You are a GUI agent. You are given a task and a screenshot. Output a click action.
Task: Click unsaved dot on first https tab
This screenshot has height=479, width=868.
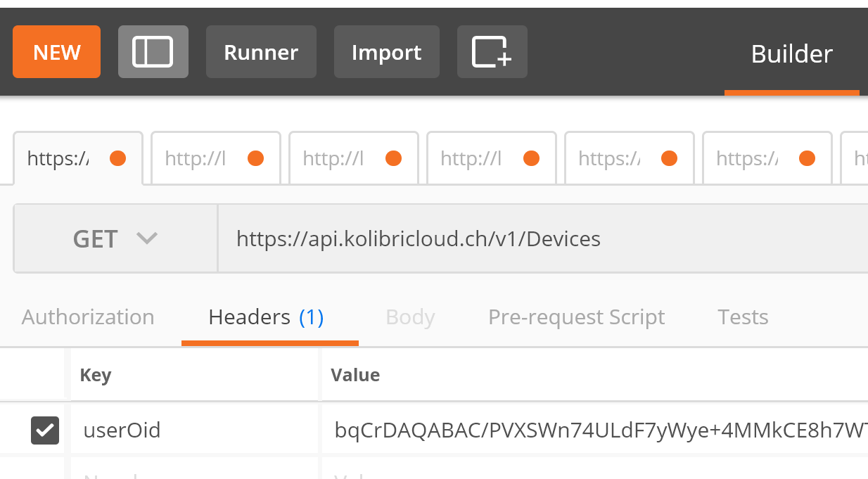click(x=118, y=158)
